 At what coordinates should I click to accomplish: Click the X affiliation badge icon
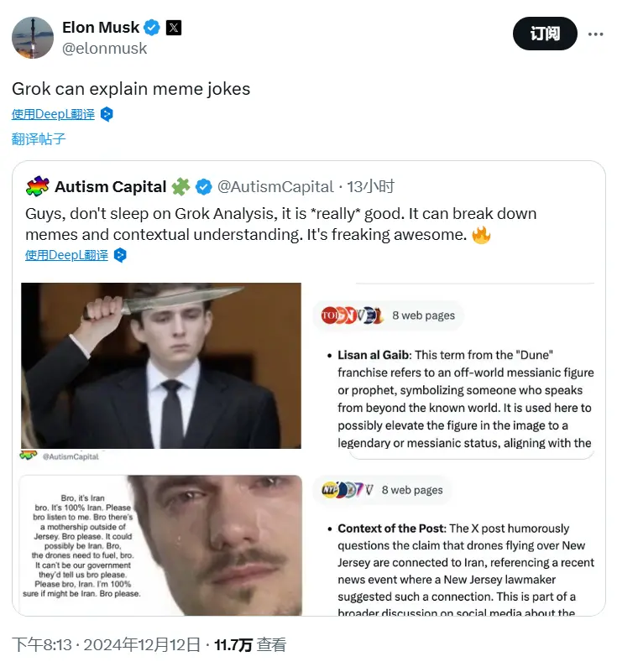coord(173,28)
